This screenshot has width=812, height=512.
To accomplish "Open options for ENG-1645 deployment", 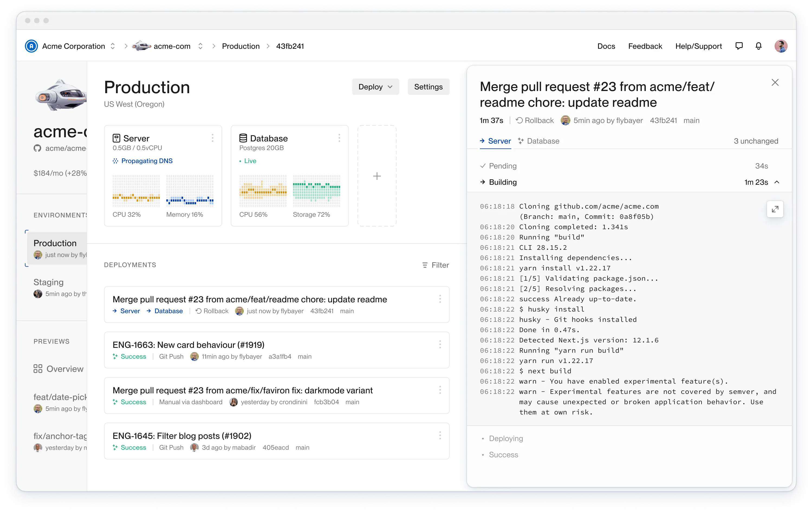I will coord(440,435).
